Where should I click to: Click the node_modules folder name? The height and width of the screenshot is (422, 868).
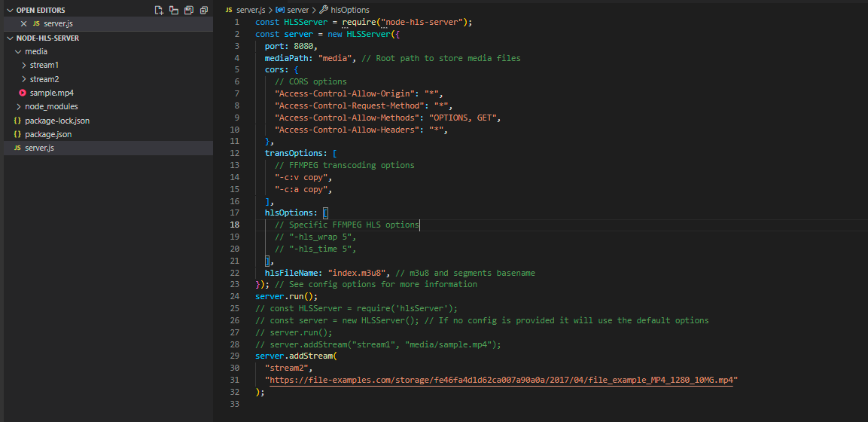point(51,106)
